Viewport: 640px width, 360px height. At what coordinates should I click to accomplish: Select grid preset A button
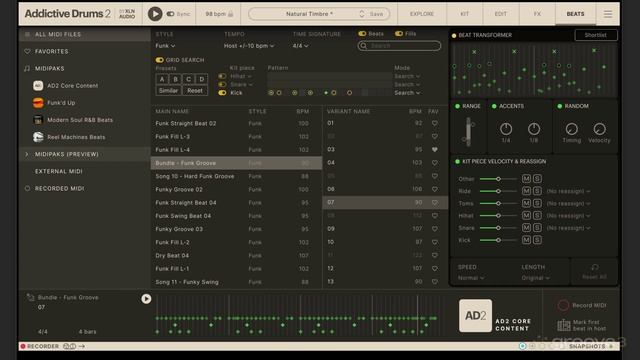pos(162,79)
